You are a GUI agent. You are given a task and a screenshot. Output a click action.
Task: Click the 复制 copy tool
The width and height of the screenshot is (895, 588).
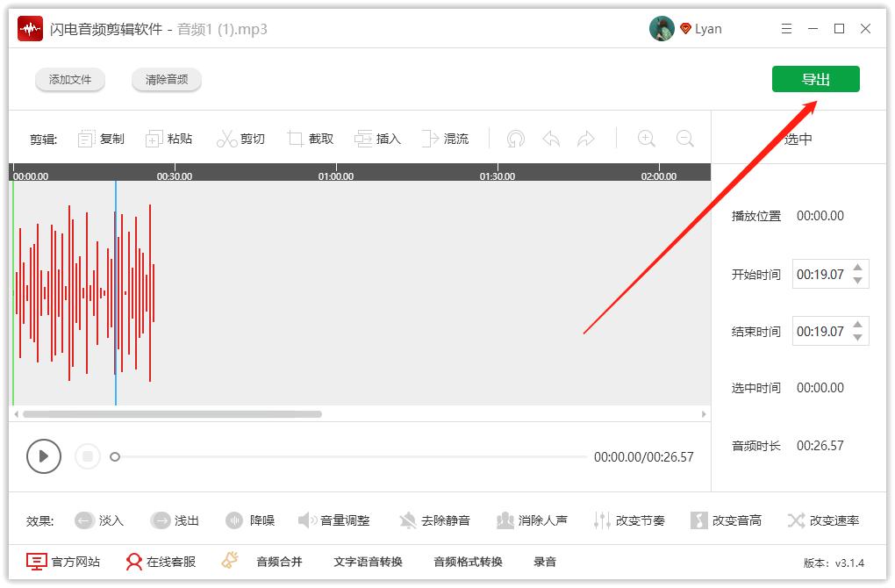point(101,139)
